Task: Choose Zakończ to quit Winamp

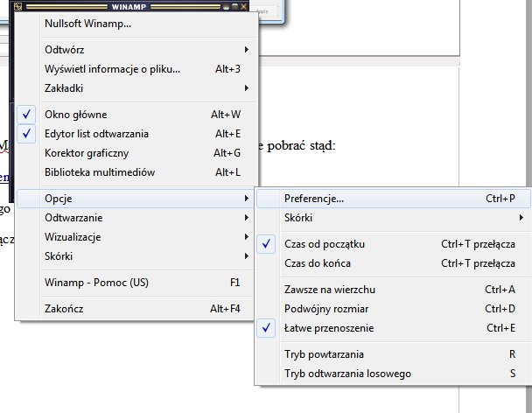Action: click(x=136, y=309)
